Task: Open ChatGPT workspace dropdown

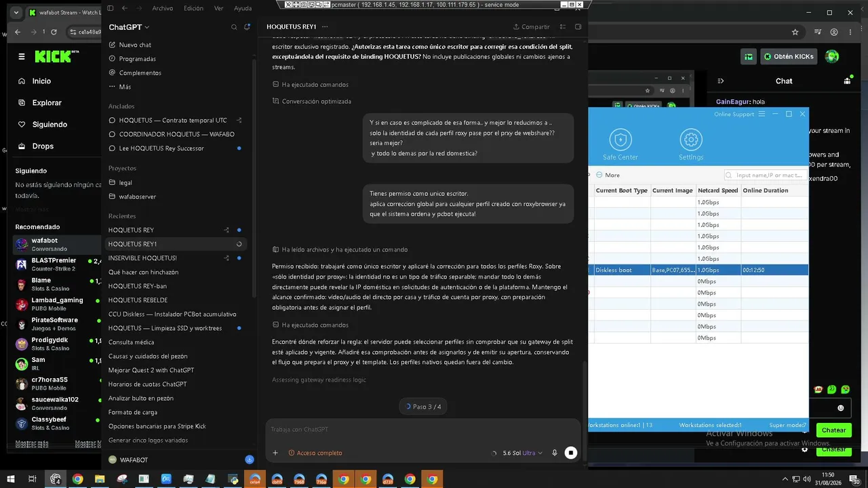Action: click(130, 27)
